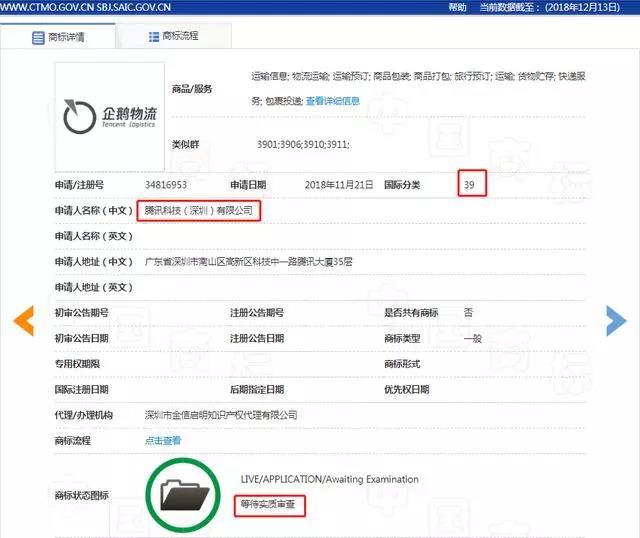Click the 商标流程 tab flow icon
This screenshot has width=640, height=538.
point(154,37)
